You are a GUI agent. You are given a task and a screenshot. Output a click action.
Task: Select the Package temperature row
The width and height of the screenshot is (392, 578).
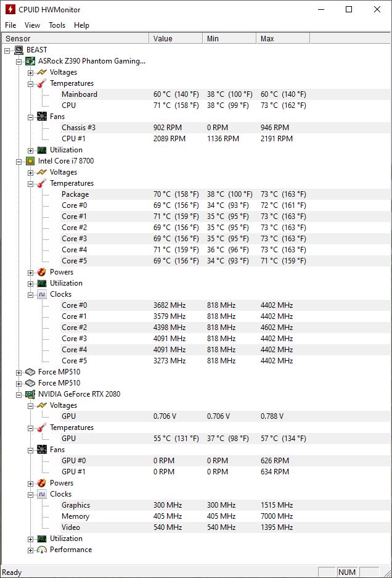196,194
